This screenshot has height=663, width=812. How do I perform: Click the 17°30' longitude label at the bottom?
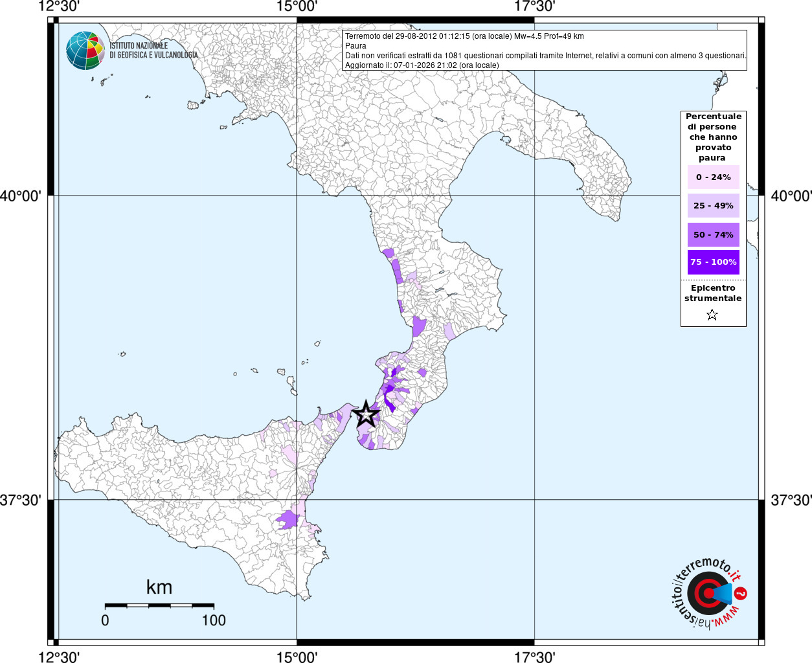pos(534,657)
